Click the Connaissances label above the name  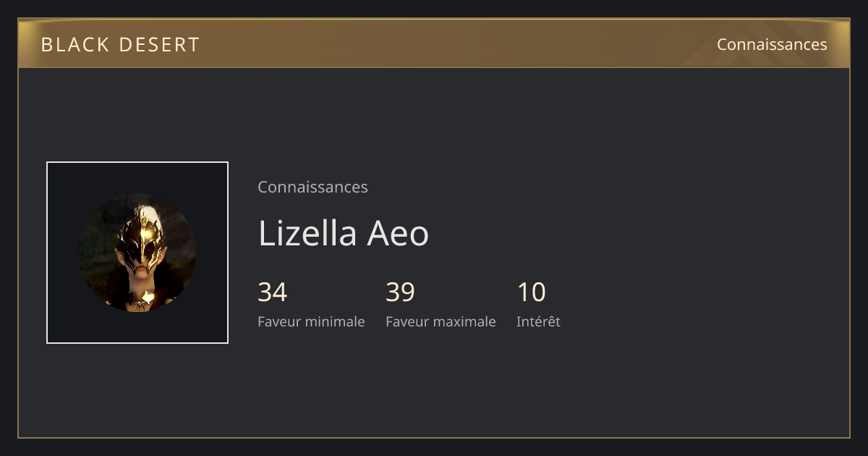312,187
